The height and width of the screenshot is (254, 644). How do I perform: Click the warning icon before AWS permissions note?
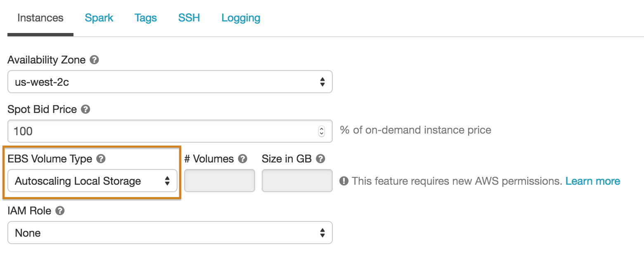click(x=344, y=181)
